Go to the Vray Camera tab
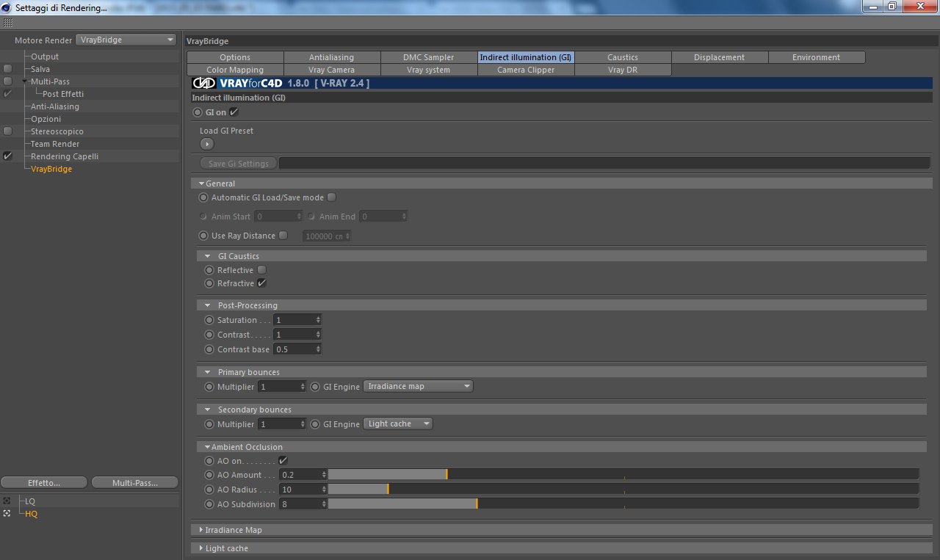Viewport: 940px width, 560px height. click(x=332, y=70)
